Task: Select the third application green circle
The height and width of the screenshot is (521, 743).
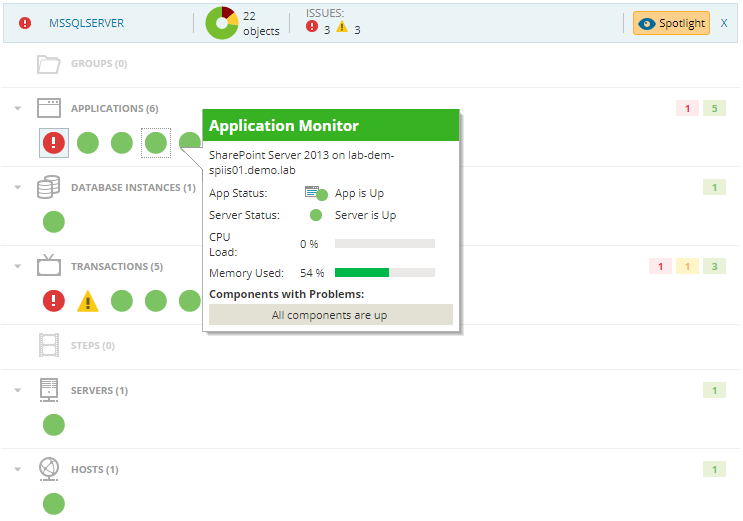Action: tap(122, 142)
